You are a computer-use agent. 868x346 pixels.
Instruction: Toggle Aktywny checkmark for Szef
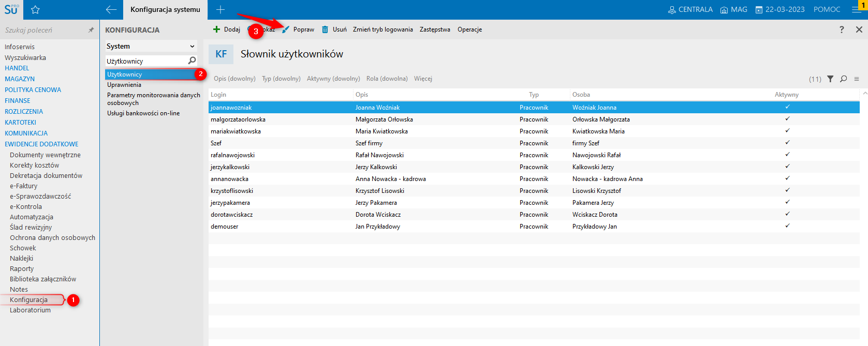(x=787, y=143)
